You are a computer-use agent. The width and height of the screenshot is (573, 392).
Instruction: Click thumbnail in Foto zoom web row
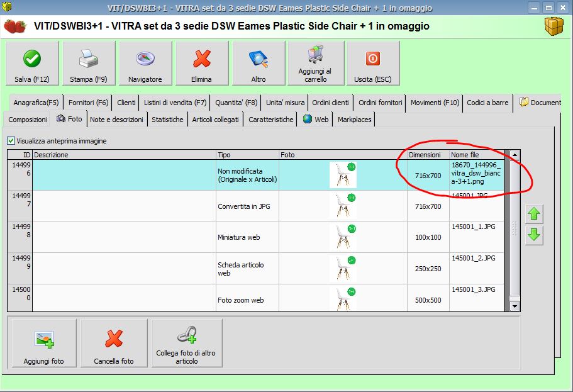(343, 299)
